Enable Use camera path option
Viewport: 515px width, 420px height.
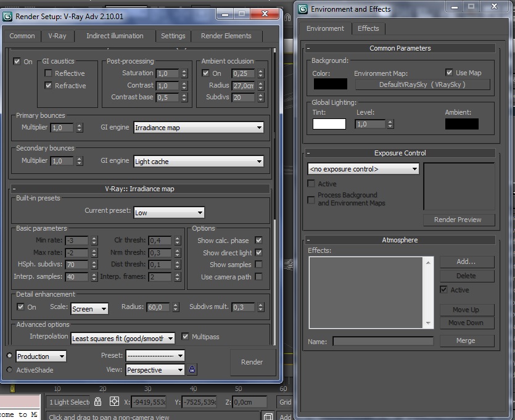point(258,276)
